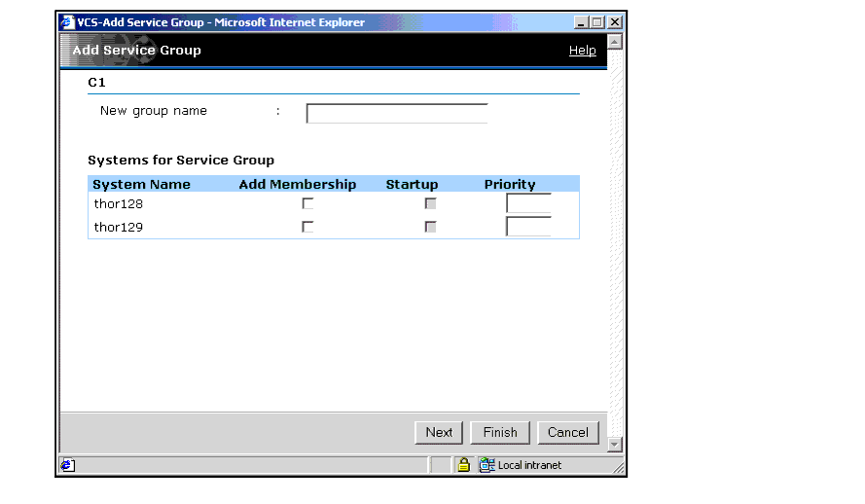Open the Help link

(x=582, y=51)
